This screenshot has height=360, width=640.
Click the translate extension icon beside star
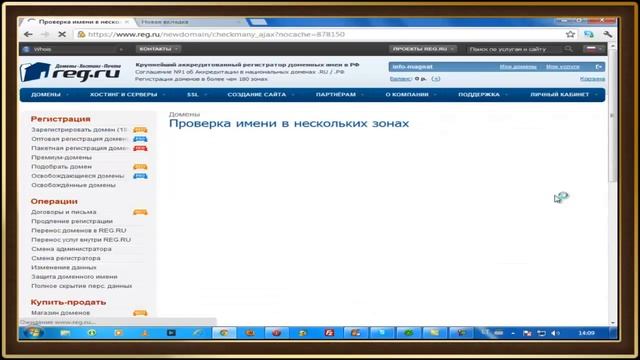588,34
